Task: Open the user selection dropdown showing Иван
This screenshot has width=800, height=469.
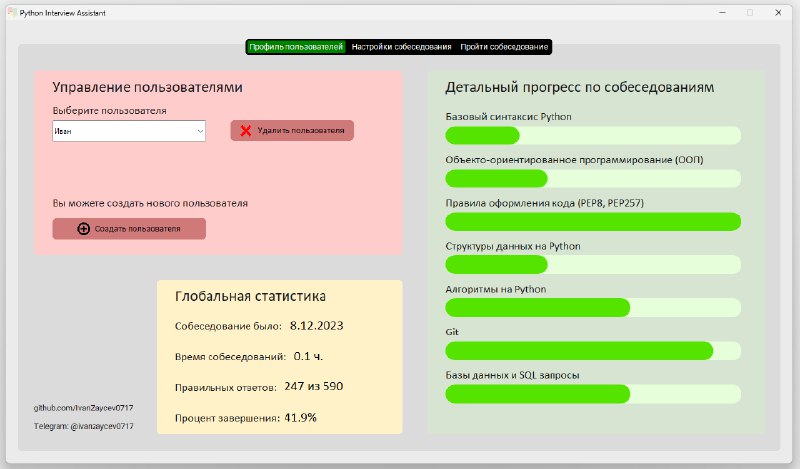Action: tap(129, 131)
